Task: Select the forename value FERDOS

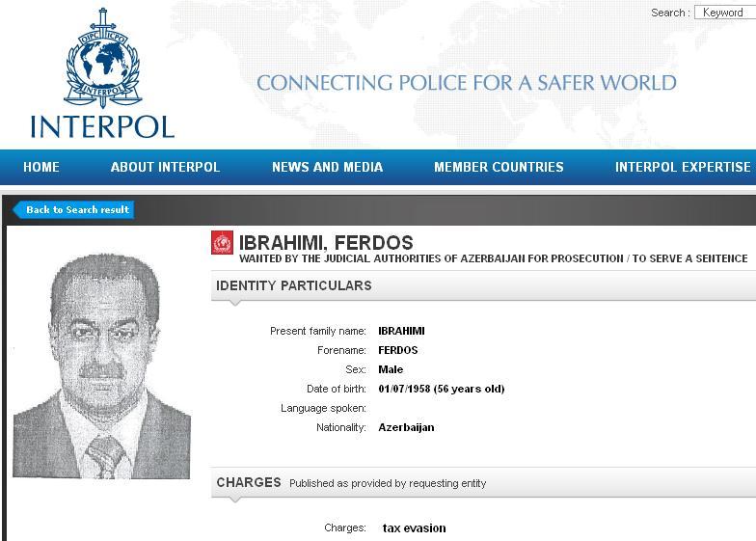Action: [x=397, y=350]
